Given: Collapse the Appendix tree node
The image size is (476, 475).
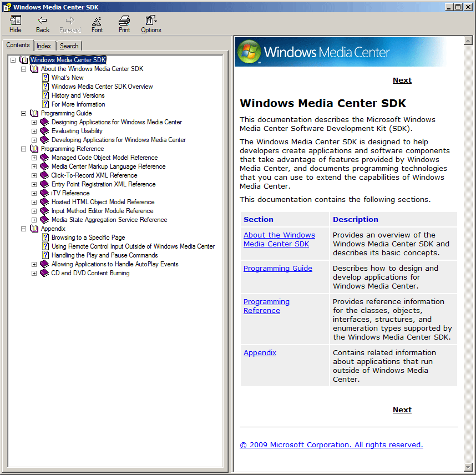Looking at the screenshot, I should coord(23,229).
